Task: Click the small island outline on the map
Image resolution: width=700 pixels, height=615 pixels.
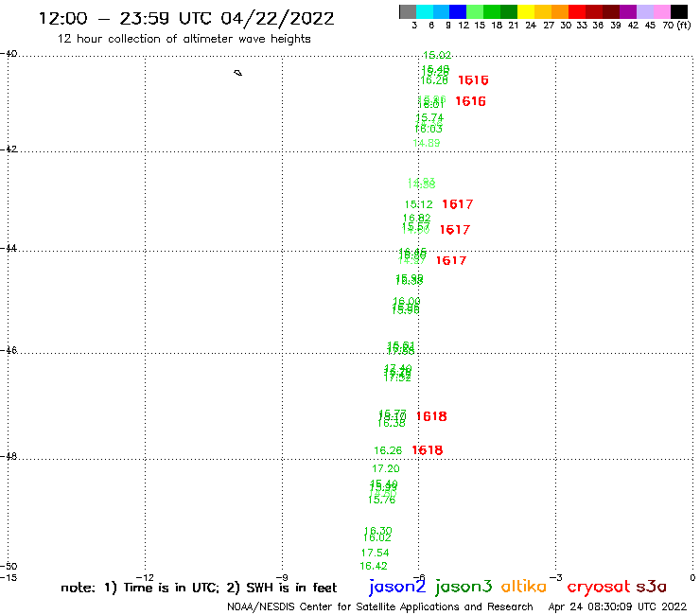Action: pos(238,73)
